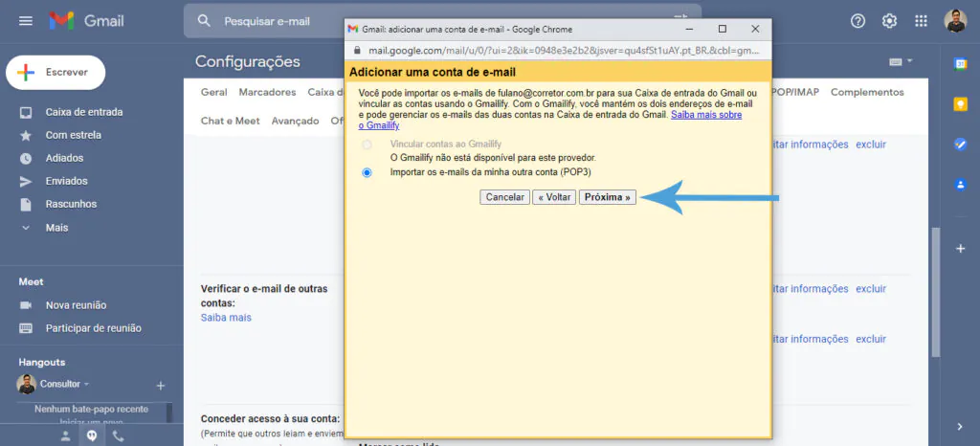The image size is (980, 446).
Task: Open the Help question mark icon
Action: tap(858, 21)
